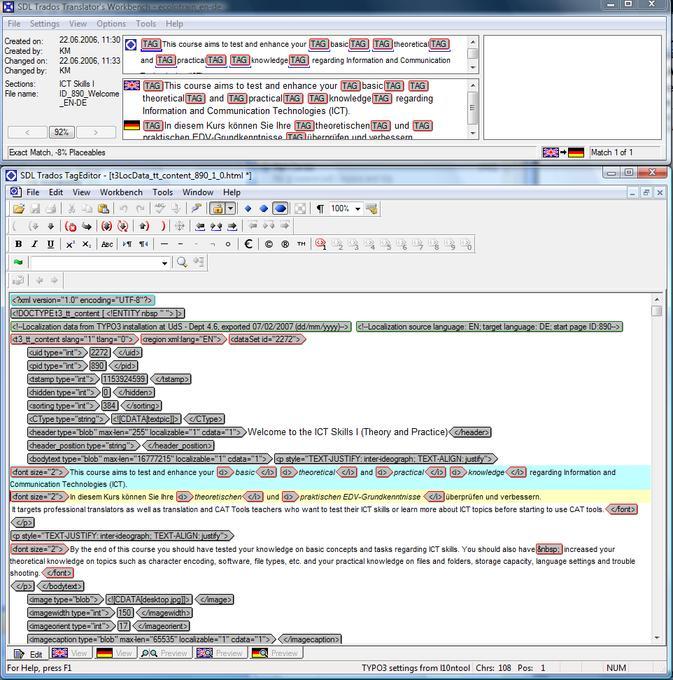Expand the empty combo box next to flag

point(164,263)
